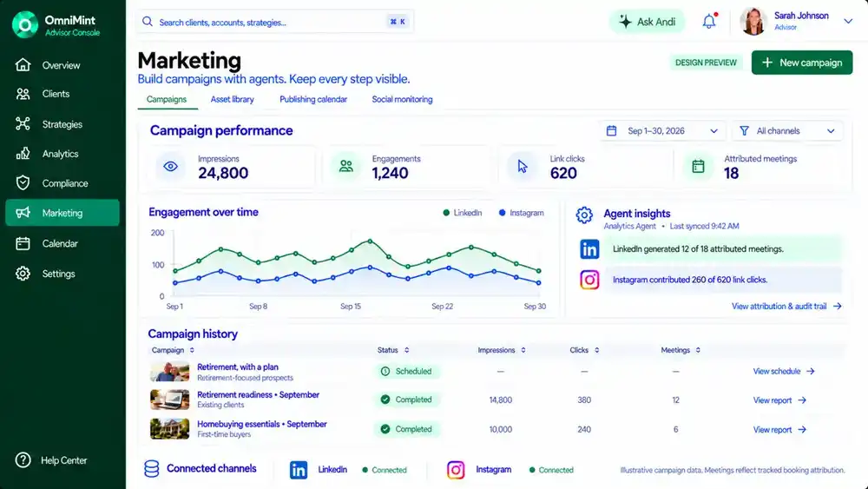Screen dimensions: 868x489
Task: Click the 14,800 impressions cell
Action: (x=501, y=400)
